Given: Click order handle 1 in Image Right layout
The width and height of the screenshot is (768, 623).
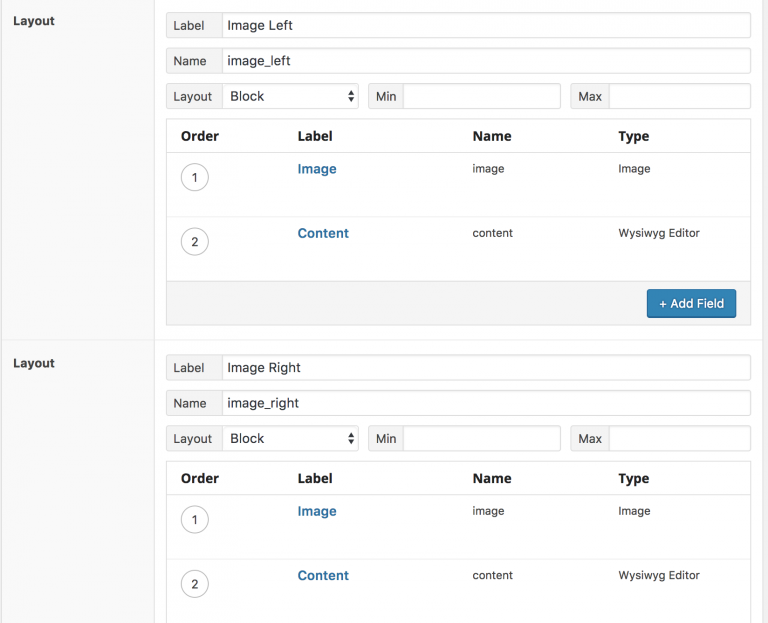Looking at the screenshot, I should [x=194, y=520].
